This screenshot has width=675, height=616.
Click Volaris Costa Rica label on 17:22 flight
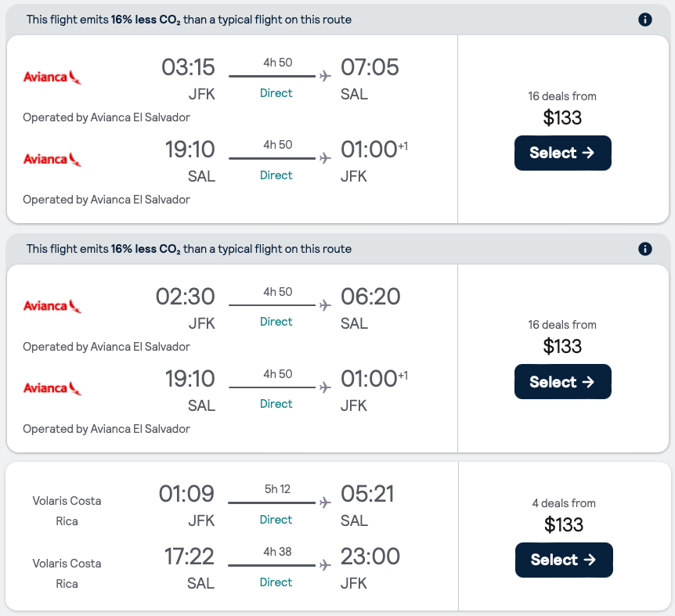point(67,573)
